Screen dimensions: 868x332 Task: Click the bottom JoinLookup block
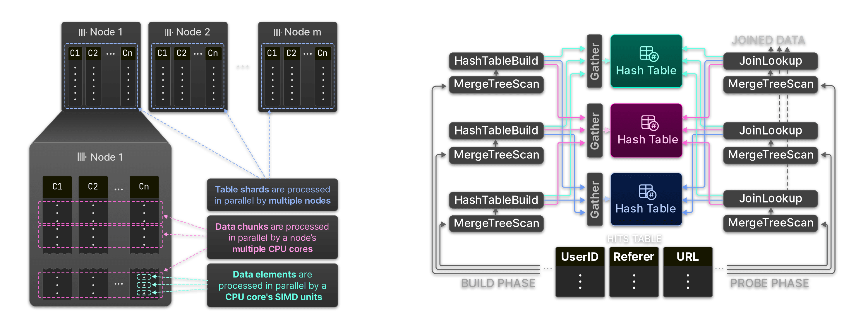tap(770, 199)
